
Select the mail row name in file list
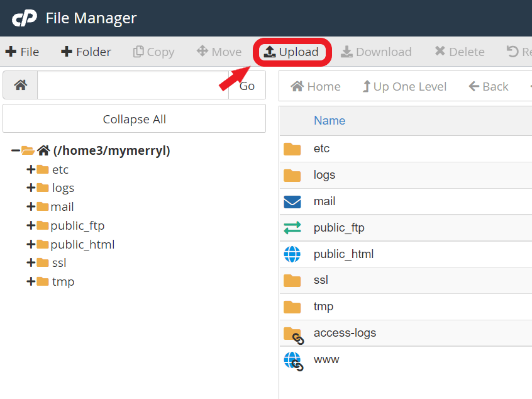coord(324,201)
